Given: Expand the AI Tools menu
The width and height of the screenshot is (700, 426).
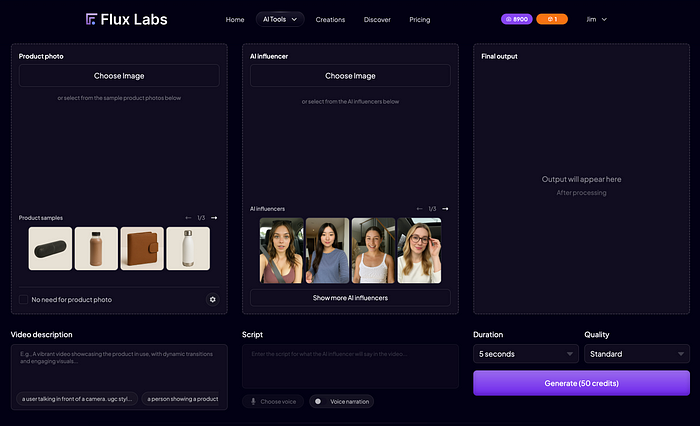Looking at the screenshot, I should click(x=280, y=19).
